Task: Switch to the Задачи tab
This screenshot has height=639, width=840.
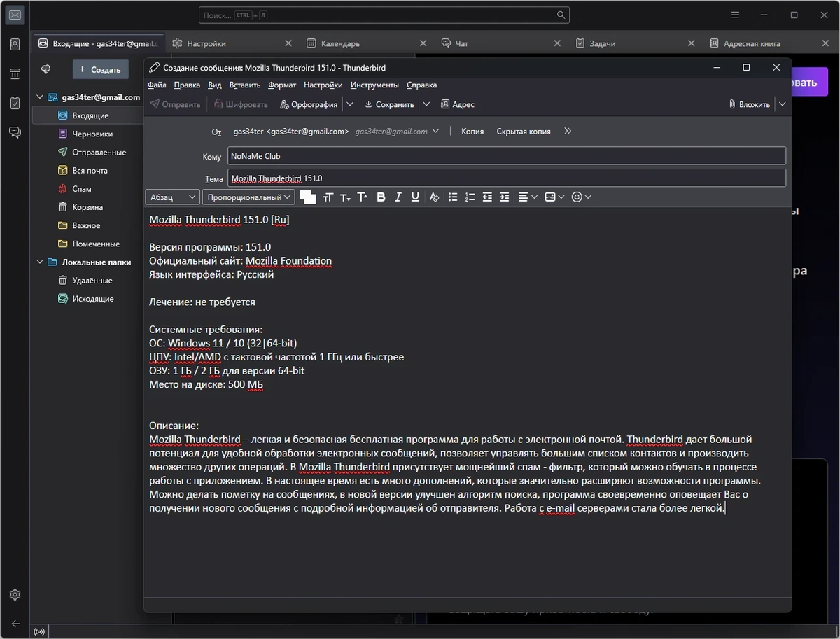Action: pos(635,43)
